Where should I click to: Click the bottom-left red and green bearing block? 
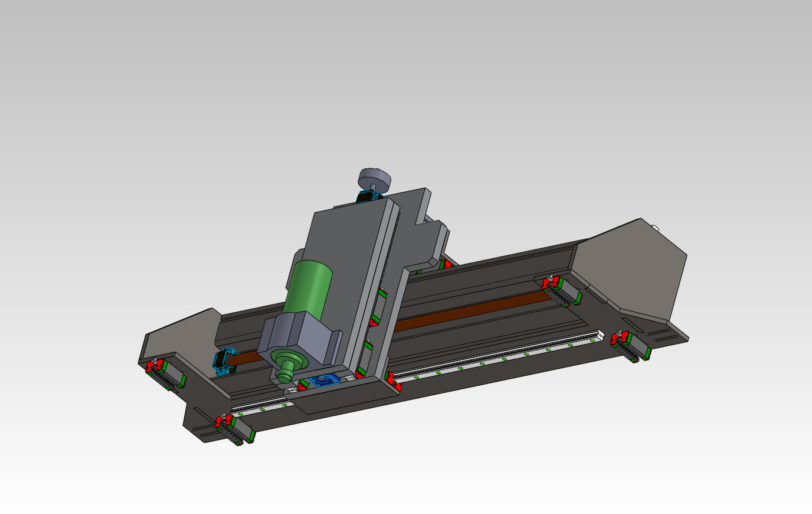pos(235,428)
